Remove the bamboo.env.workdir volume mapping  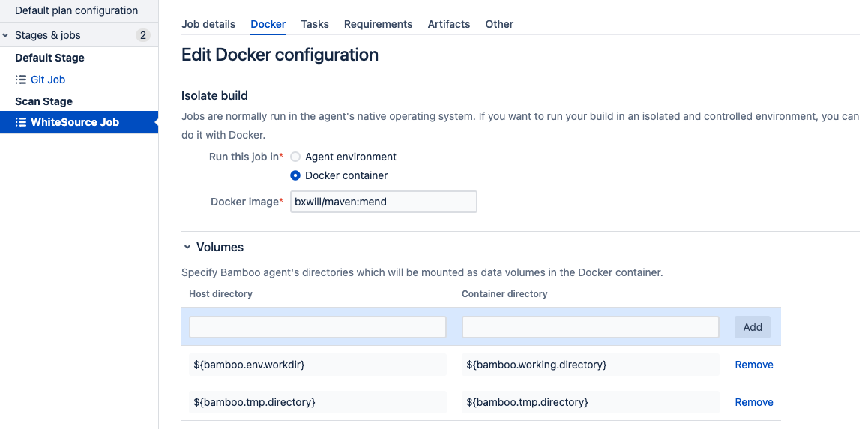[x=754, y=364]
